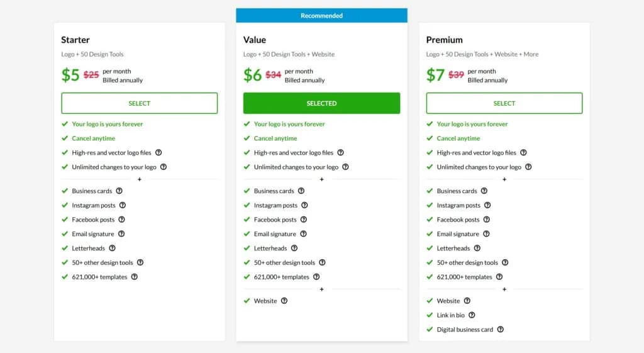Show info for Premium 621,000+ templates

pyautogui.click(x=499, y=277)
